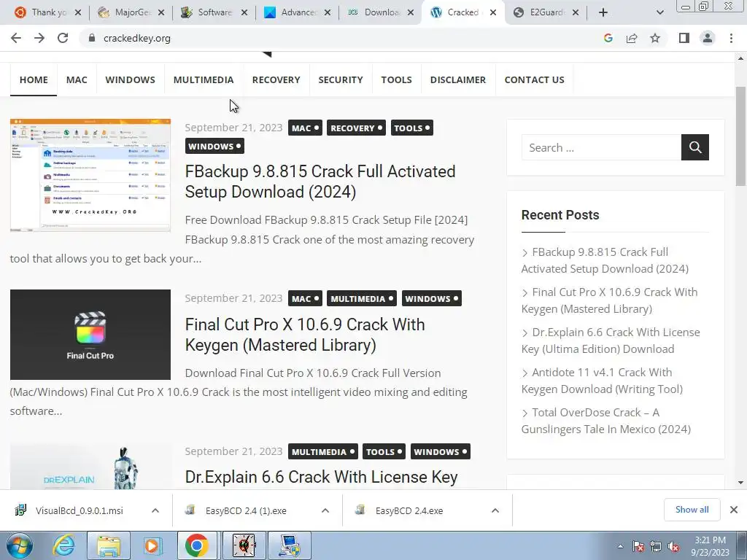
Task: Open downloaded VisualBcd_0.9.0.1.msi file
Action: (x=79, y=510)
